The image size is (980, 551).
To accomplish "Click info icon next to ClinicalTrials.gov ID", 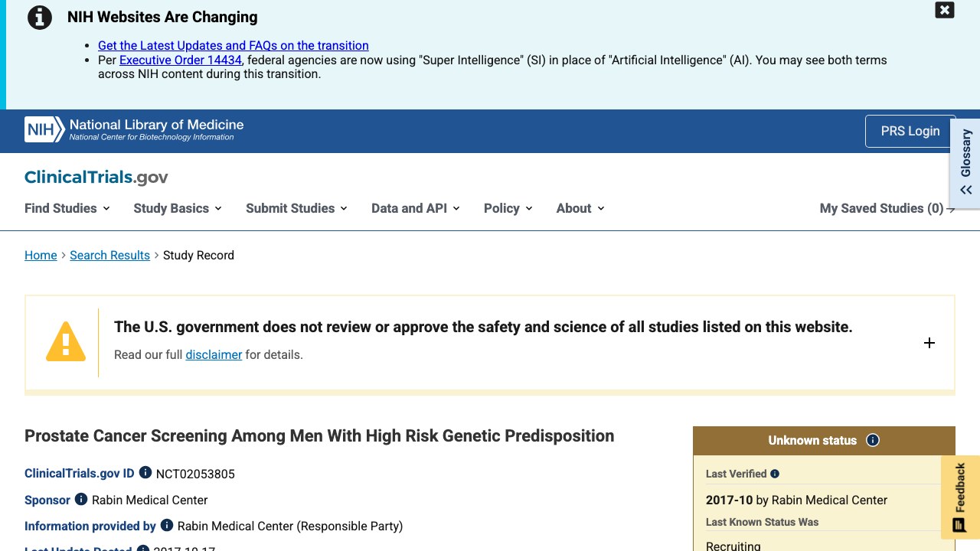I will pyautogui.click(x=145, y=473).
